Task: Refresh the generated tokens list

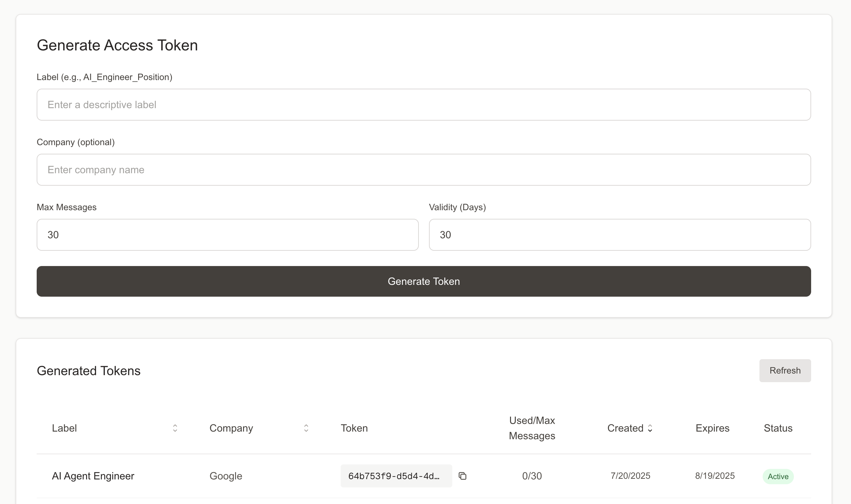Action: click(x=785, y=371)
